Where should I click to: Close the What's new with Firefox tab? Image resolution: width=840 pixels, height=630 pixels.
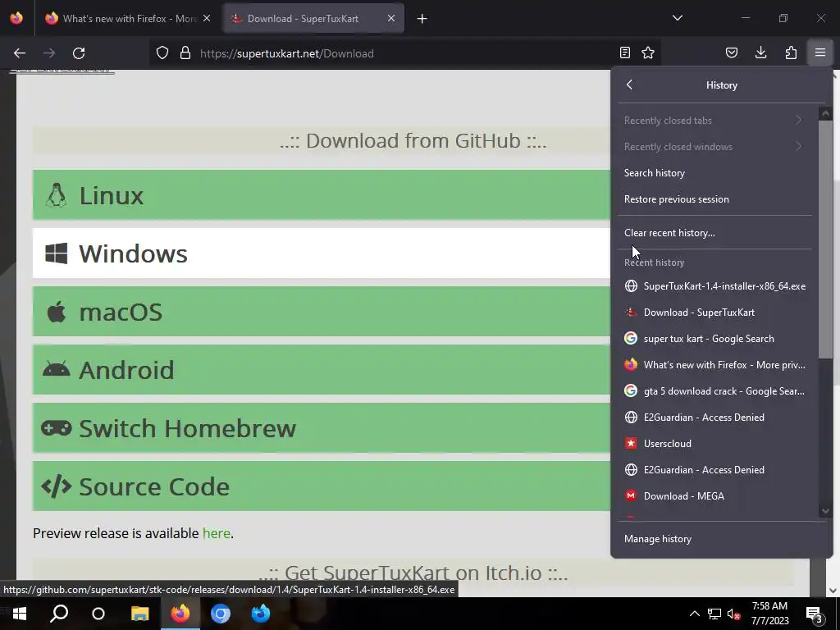tap(207, 18)
